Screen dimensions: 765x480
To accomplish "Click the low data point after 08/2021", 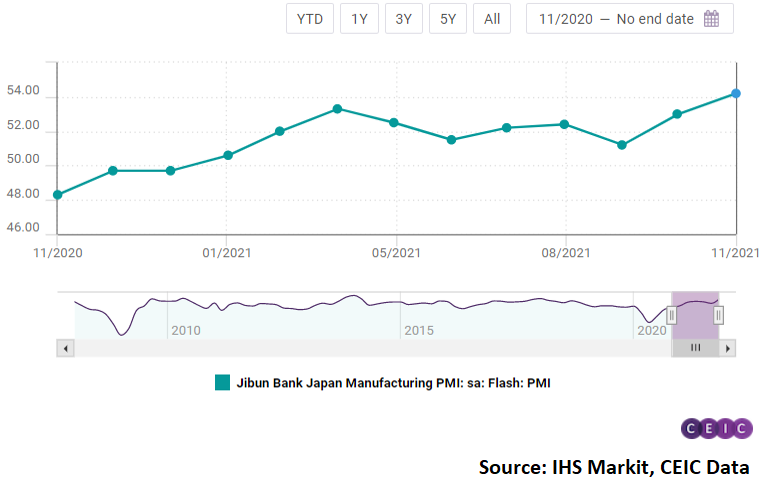I will (622, 145).
